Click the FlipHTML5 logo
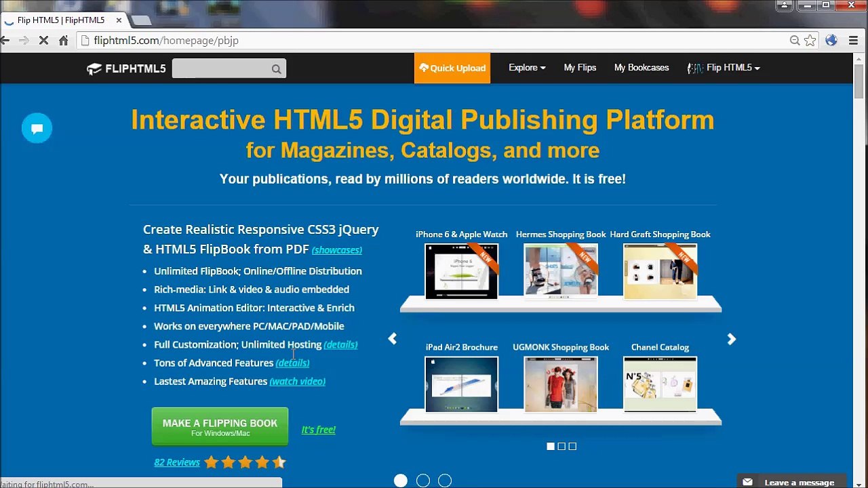The height and width of the screenshot is (488, 868). 126,68
